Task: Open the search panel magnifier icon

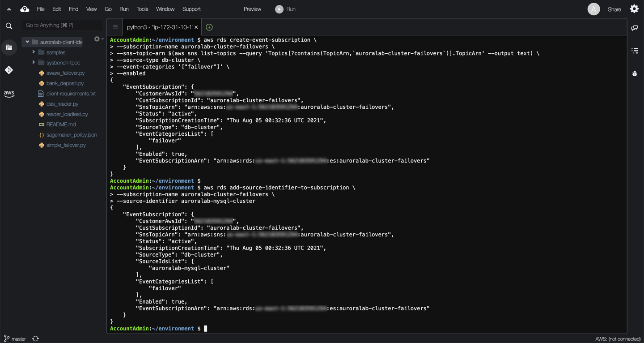Action: click(x=9, y=26)
